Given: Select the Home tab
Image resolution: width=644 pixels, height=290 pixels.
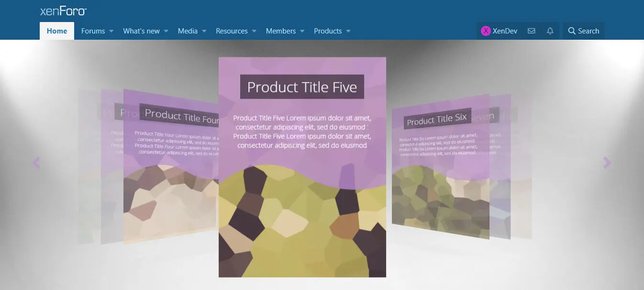Looking at the screenshot, I should (57, 31).
